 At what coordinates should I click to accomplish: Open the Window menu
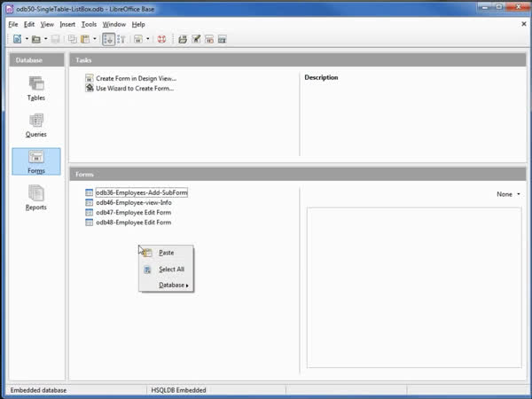114,25
